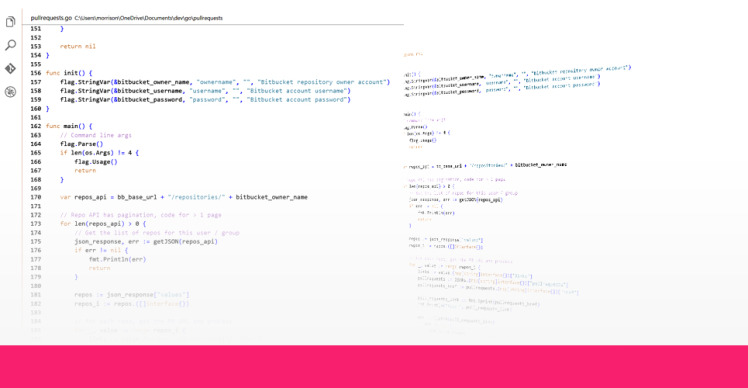The width and height of the screenshot is (748, 388).
Task: Click line number 156 in the gutter
Action: (x=36, y=73)
